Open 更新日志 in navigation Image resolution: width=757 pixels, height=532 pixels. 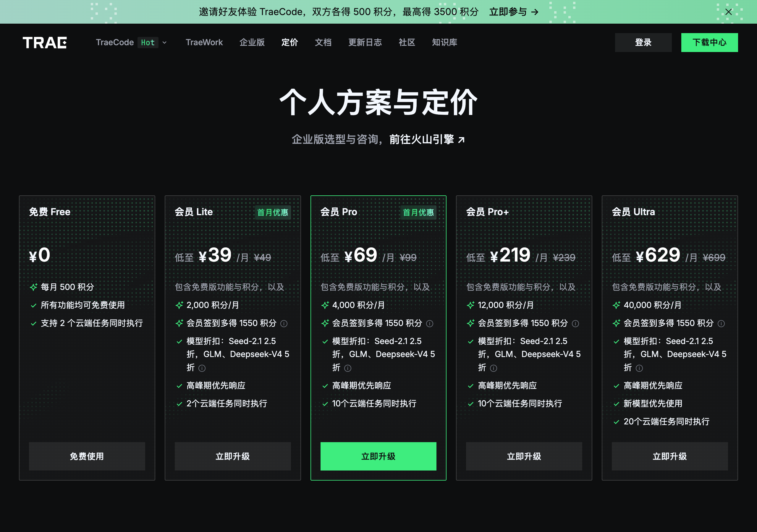[365, 43]
